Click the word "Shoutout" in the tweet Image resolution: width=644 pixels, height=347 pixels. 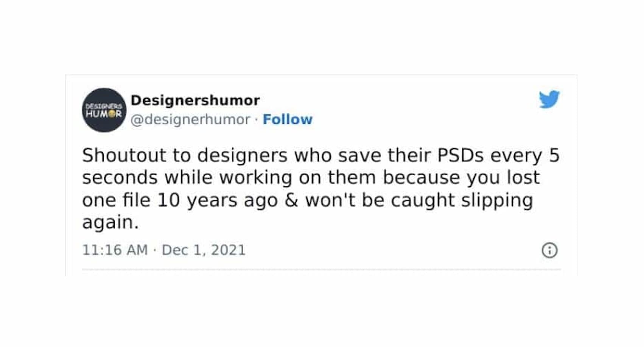(x=124, y=155)
